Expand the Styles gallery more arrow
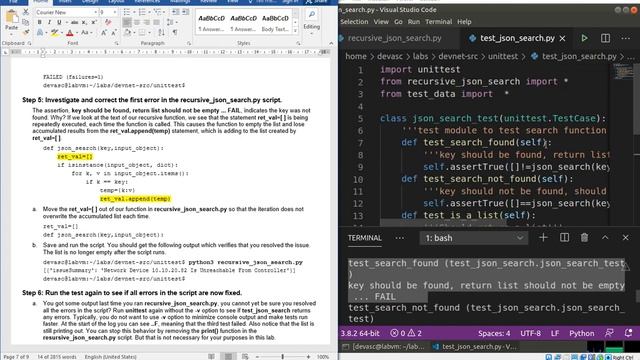The height and width of the screenshot is (360, 640). tap(296, 31)
